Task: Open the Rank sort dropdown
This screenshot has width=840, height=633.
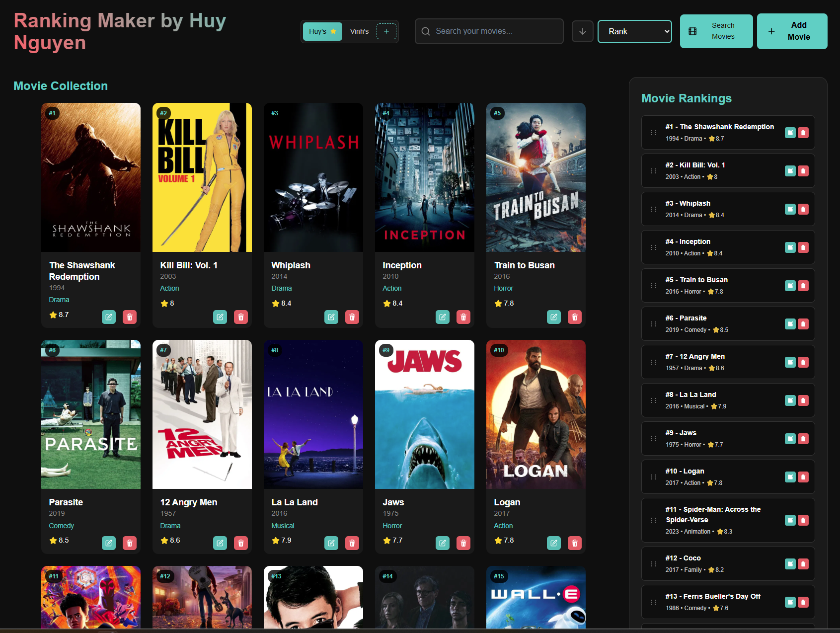Action: click(x=634, y=31)
